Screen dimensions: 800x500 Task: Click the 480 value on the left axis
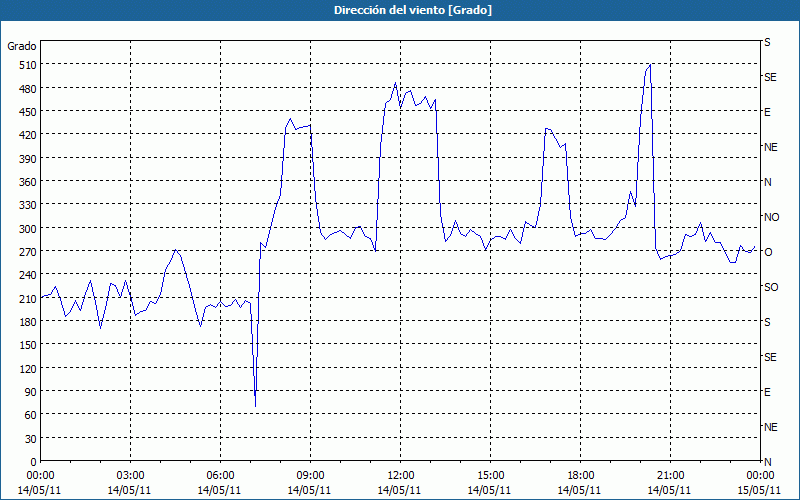click(28, 88)
